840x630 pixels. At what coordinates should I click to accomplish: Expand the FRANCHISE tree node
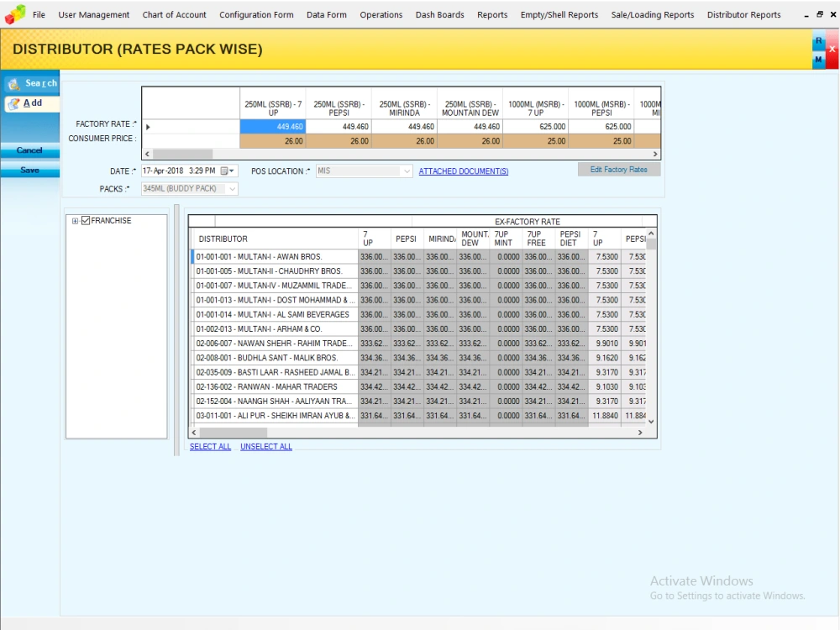(75, 221)
